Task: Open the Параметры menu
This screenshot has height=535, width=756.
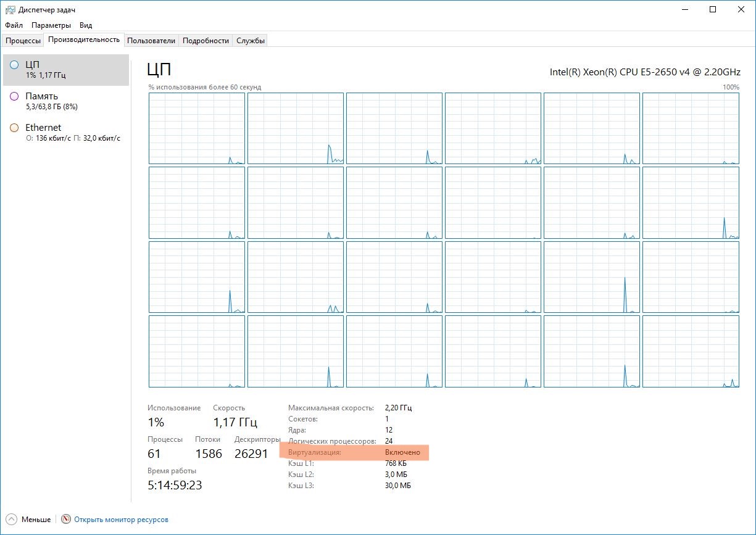Action: pos(51,25)
